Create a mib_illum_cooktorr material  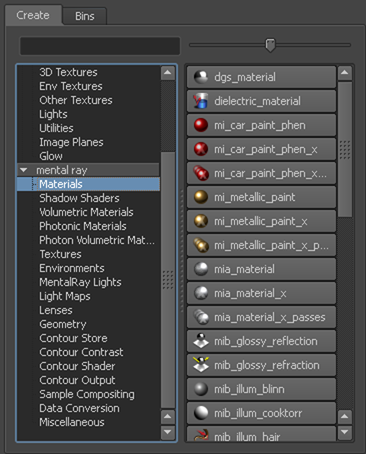point(261,413)
